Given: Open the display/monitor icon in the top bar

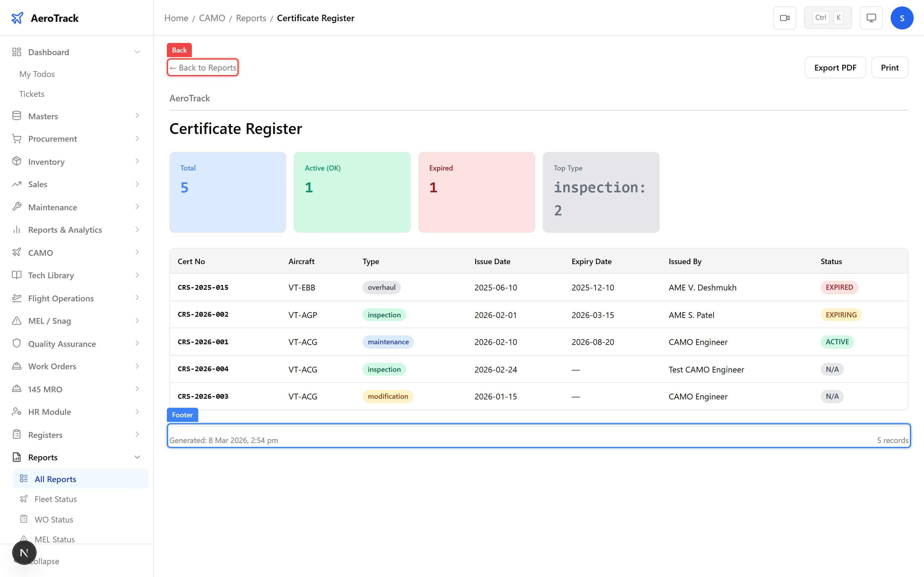Looking at the screenshot, I should [870, 18].
